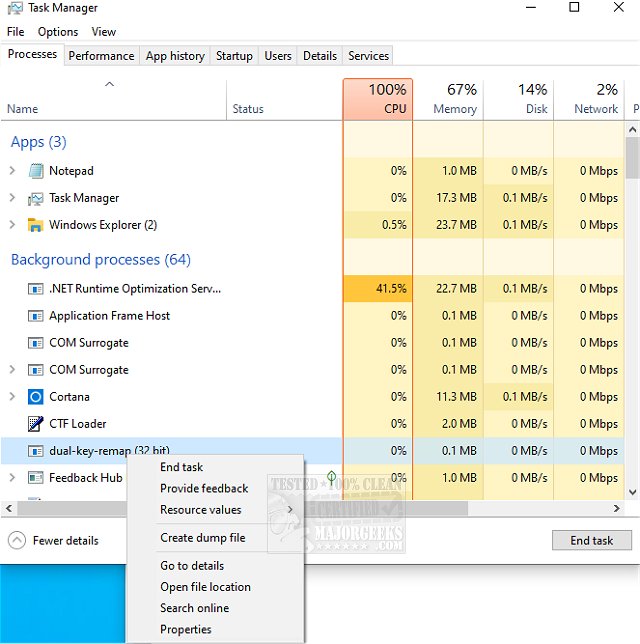Click the 23.7 MB memory cell

pos(448,225)
